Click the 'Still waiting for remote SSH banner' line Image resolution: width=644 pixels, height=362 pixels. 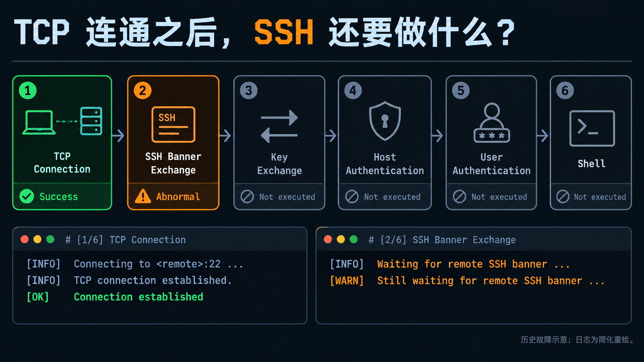pyautogui.click(x=491, y=280)
